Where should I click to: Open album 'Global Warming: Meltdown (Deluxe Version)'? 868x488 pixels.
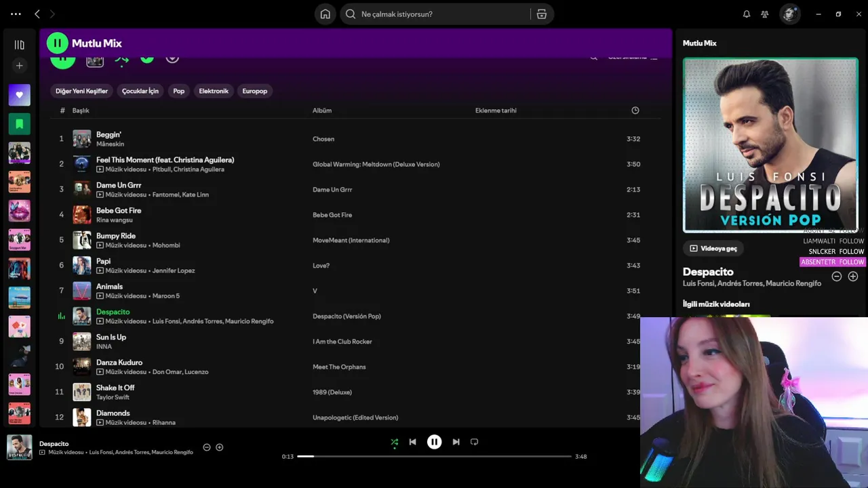click(376, 164)
